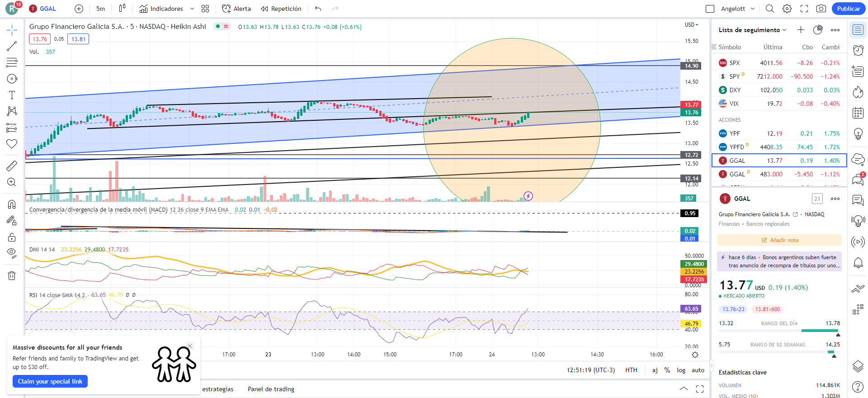Open the 12:51:19 (UTC-3) timezone menu
This screenshot has height=398, width=868.
(x=591, y=370)
